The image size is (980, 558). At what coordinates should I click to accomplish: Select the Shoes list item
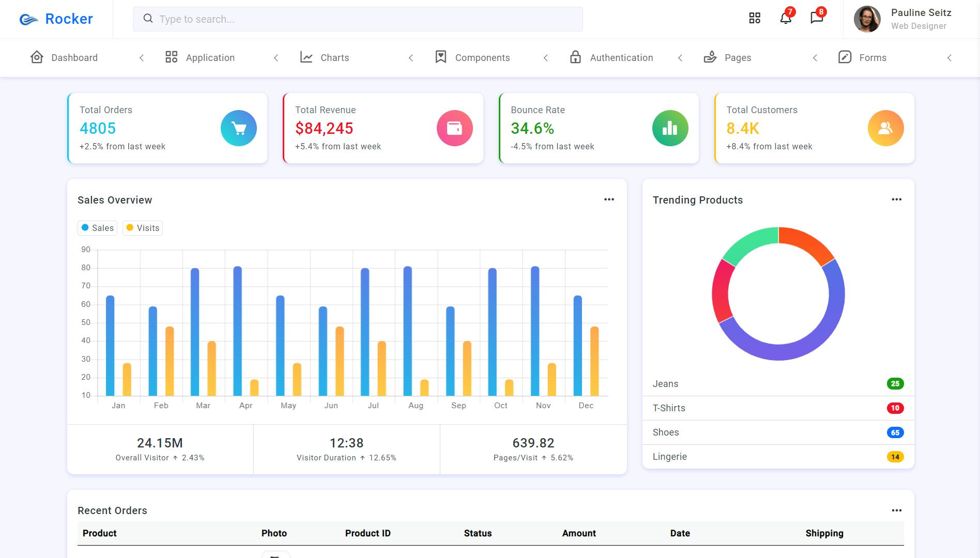pyautogui.click(x=778, y=432)
